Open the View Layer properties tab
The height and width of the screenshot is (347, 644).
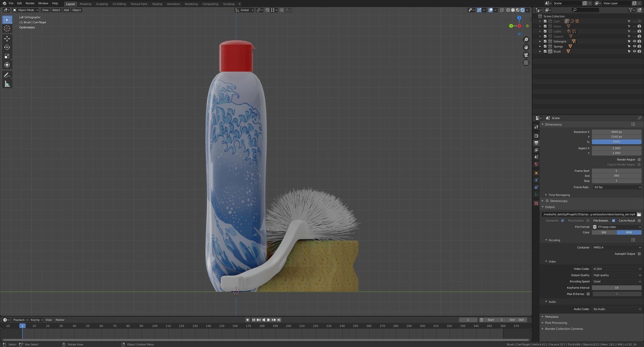point(536,150)
